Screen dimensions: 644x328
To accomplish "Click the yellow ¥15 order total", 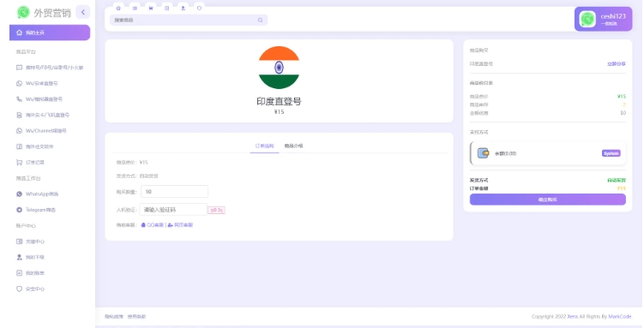I will click(622, 188).
